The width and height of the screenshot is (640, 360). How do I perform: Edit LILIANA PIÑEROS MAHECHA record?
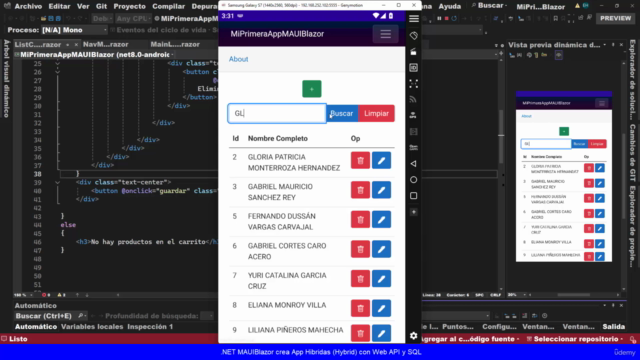[381, 333]
